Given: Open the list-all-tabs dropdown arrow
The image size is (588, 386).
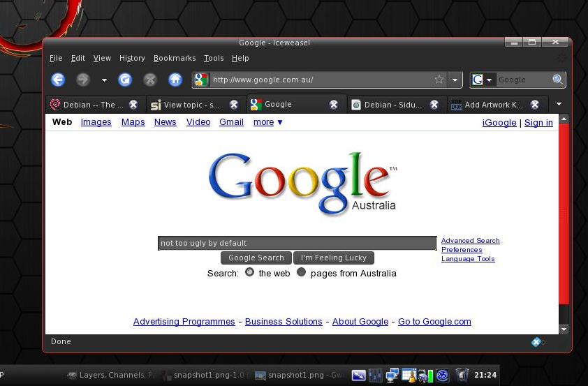Looking at the screenshot, I should (559, 104).
